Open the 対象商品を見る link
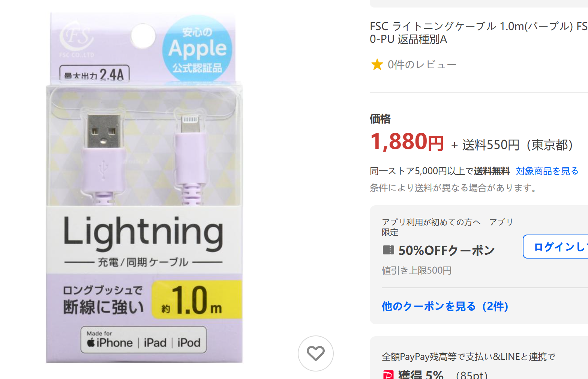588x379 pixels. pyautogui.click(x=547, y=171)
